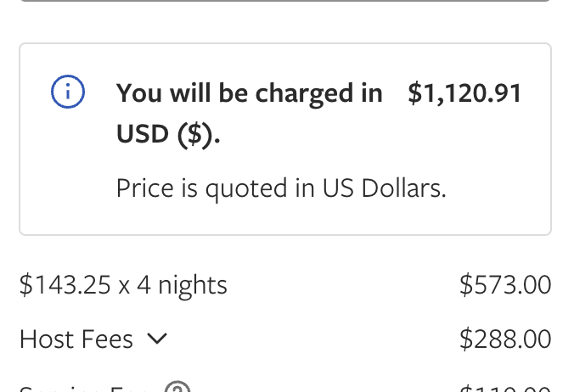Click the Service Fee help question mark icon
574x392 pixels.
177,389
